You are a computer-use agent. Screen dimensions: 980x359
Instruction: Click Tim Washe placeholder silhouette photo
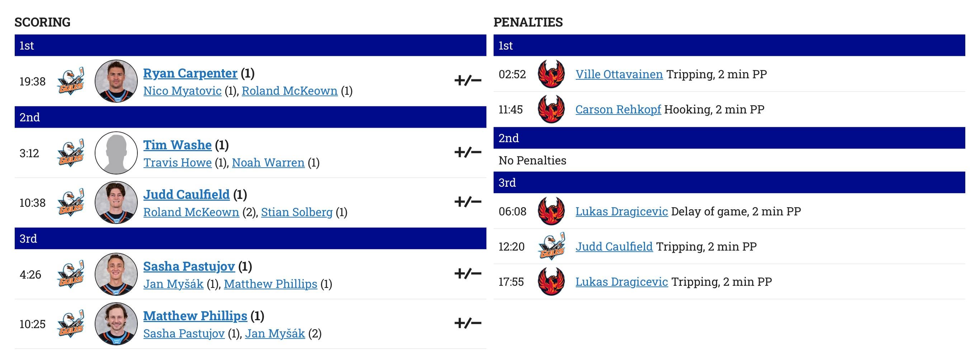(116, 153)
